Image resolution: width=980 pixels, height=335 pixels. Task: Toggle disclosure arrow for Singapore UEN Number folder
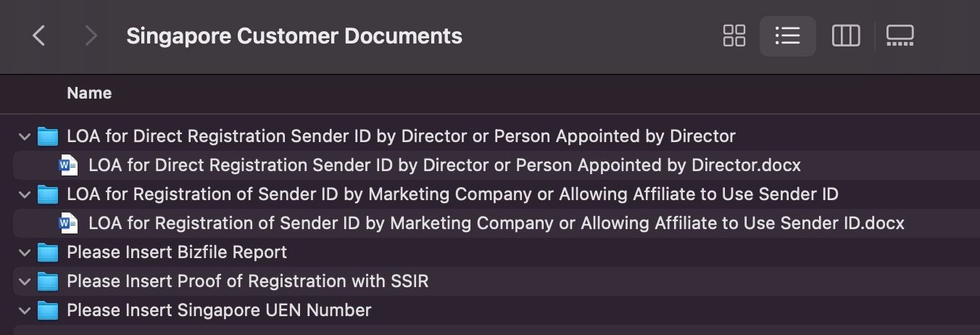[25, 310]
